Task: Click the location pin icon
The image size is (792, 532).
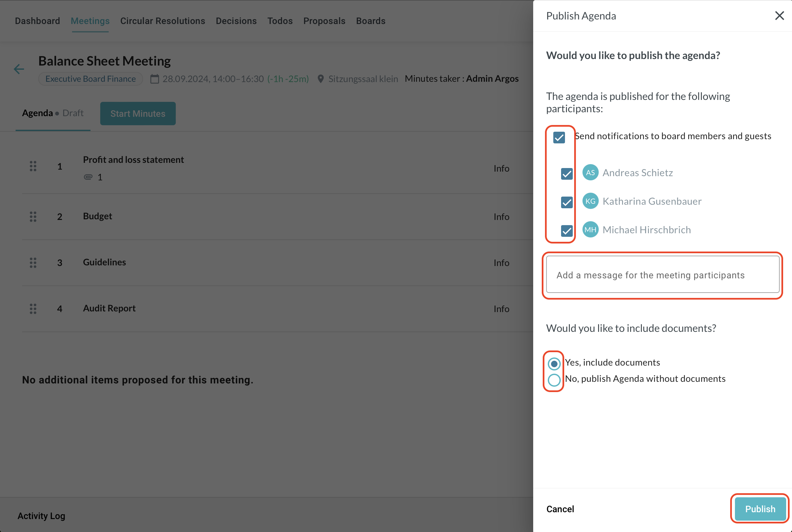Action: pyautogui.click(x=320, y=79)
